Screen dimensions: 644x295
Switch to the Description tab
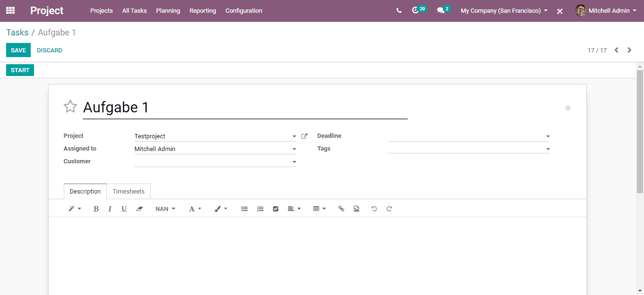(85, 192)
